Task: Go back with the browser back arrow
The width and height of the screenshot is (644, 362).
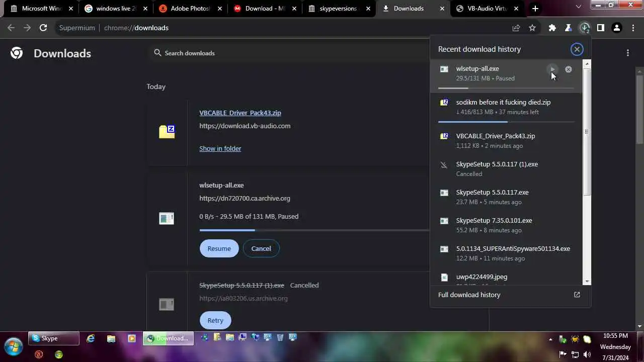Action: click(11, 28)
